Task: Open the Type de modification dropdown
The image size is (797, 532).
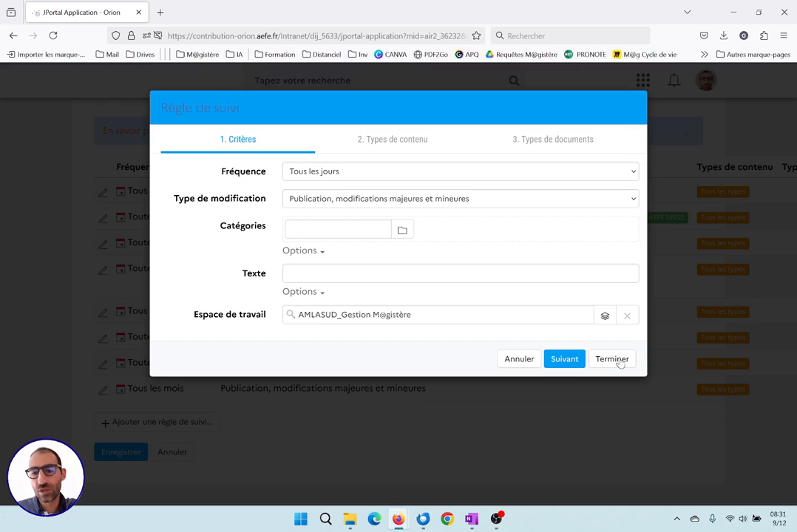Action: (460, 198)
